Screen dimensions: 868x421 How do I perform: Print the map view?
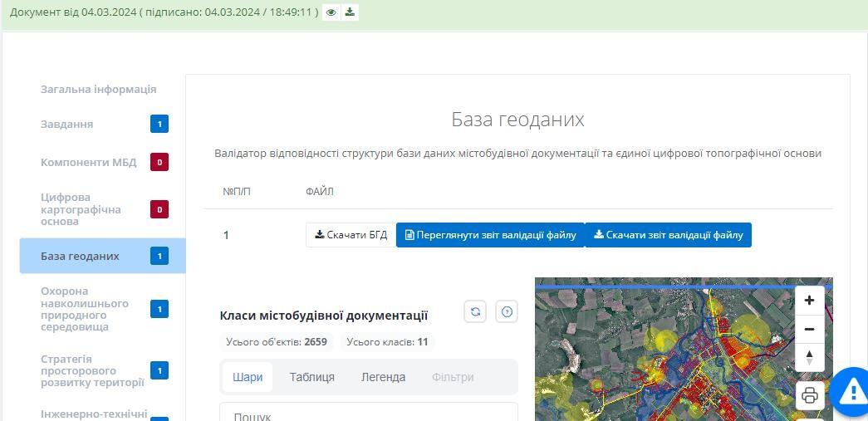tap(810, 395)
